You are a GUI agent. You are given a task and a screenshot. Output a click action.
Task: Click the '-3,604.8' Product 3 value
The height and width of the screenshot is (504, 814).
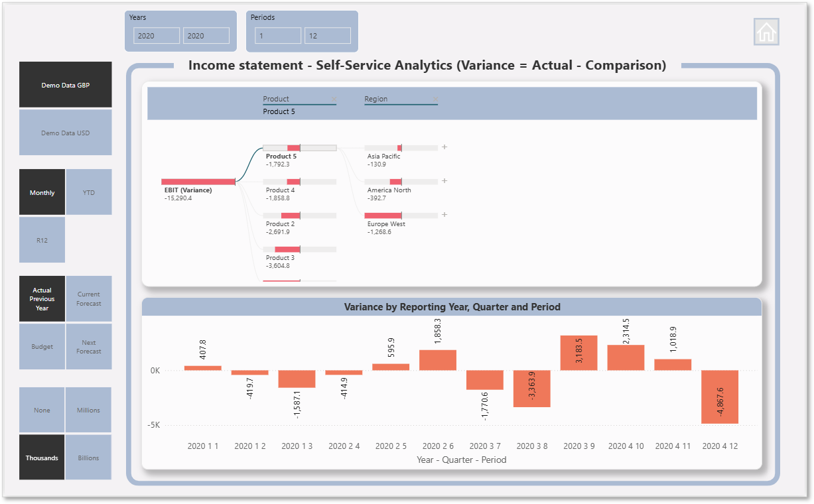278,266
